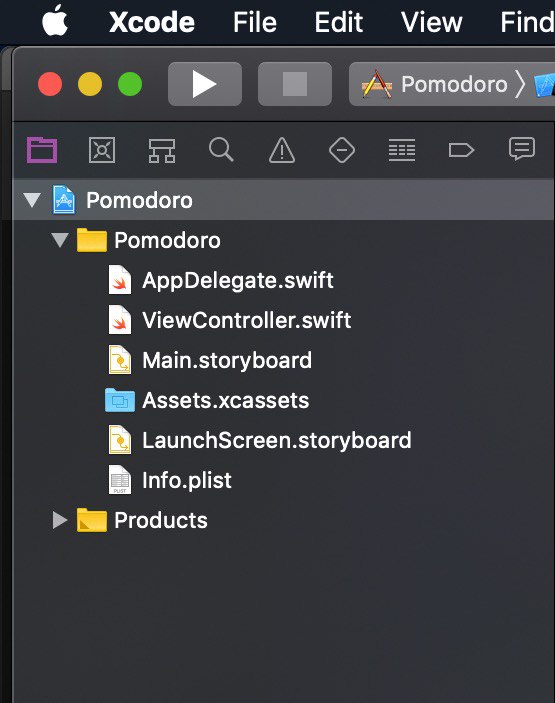
Task: Click the asset catalog icon beside Assets.xcassets
Action: (120, 400)
